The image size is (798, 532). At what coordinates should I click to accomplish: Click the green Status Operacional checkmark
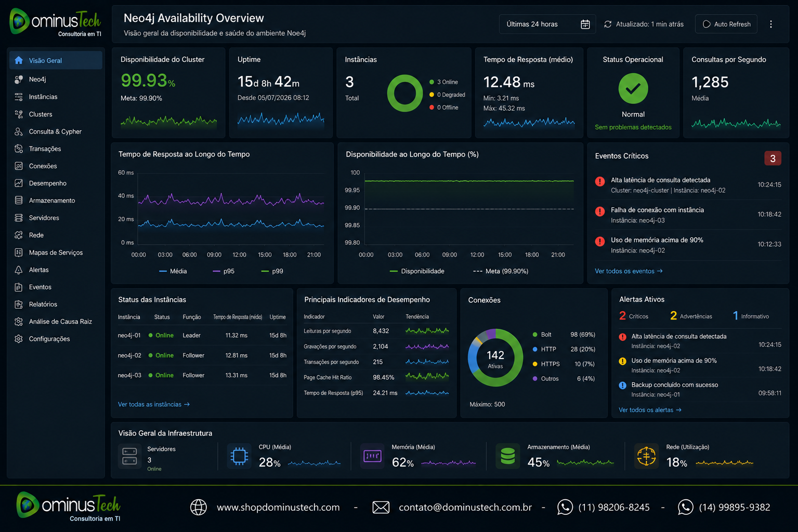click(633, 89)
